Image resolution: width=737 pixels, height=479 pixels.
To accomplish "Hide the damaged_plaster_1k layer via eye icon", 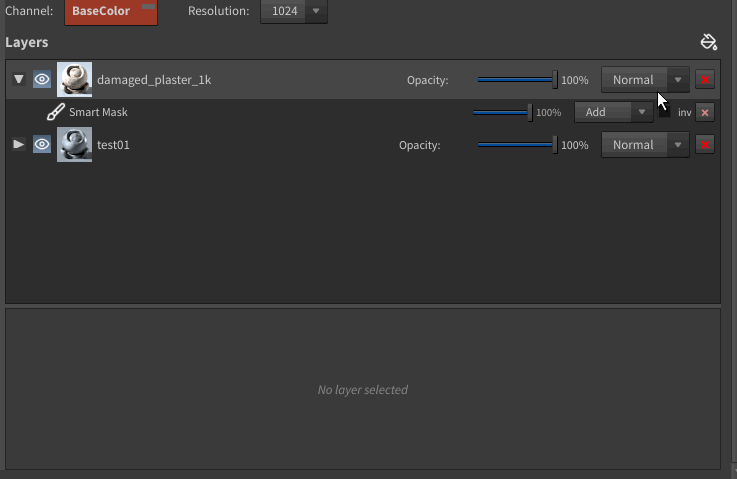I will coord(42,80).
